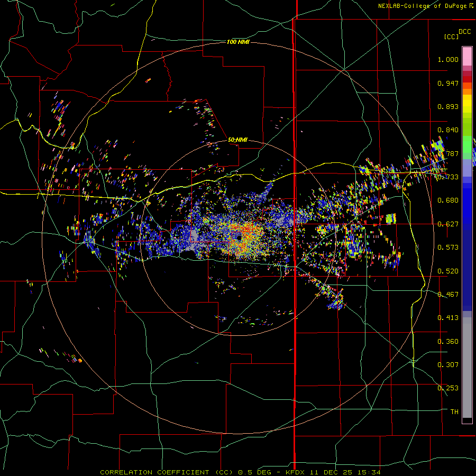Select the 0.360 legend value
This screenshot has height=476, width=476.
448,342
